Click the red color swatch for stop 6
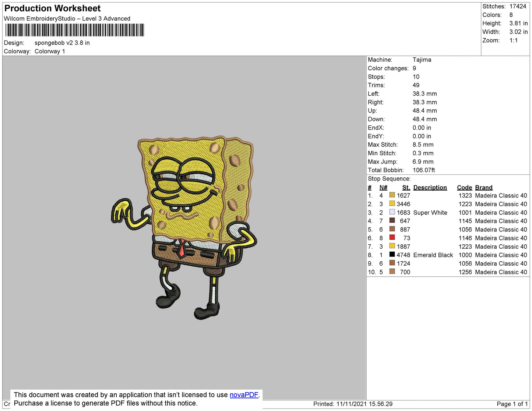 coord(392,238)
